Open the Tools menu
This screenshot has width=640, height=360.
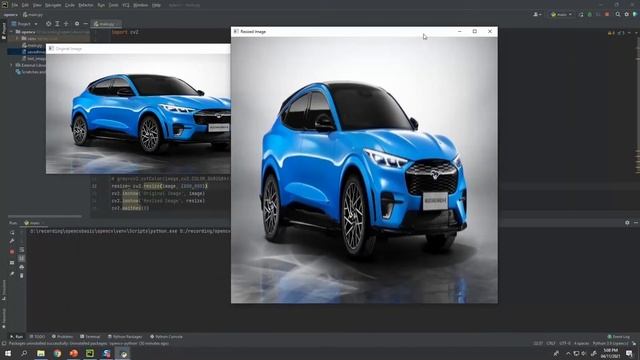(x=113, y=5)
